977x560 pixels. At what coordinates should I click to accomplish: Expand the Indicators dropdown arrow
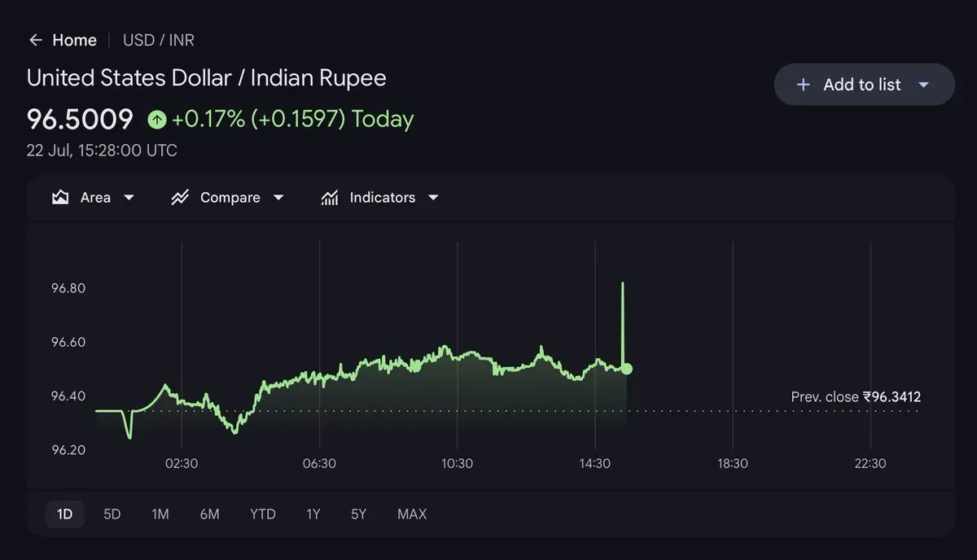[433, 198]
